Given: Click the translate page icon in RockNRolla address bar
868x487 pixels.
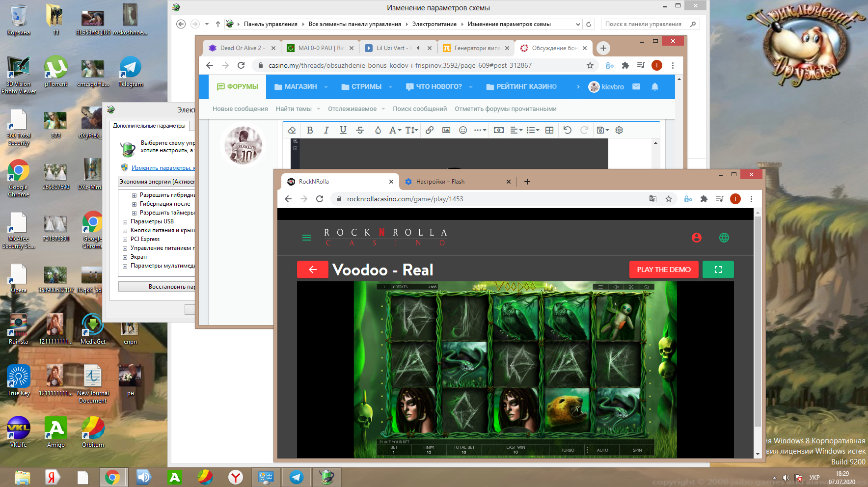Looking at the screenshot, I should (x=653, y=199).
